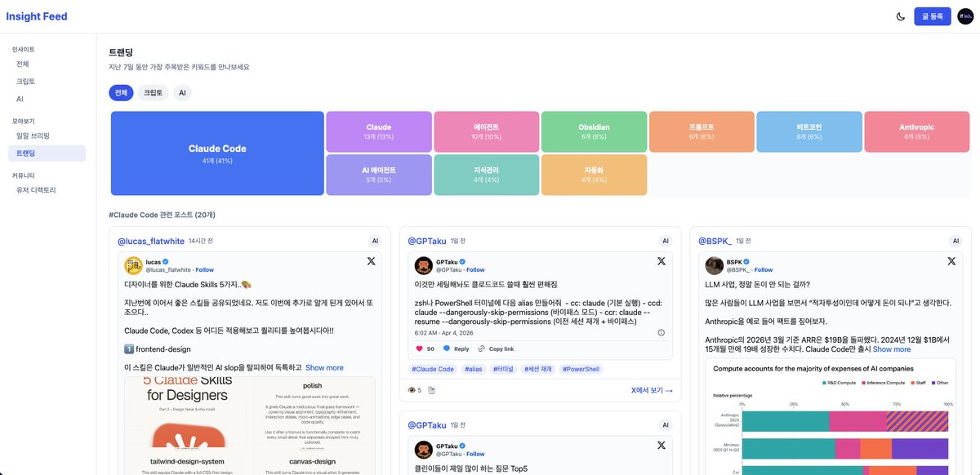The height and width of the screenshot is (475, 980).
Task: Open 일일 브리핑 in the sidebar
Action: 48,135
